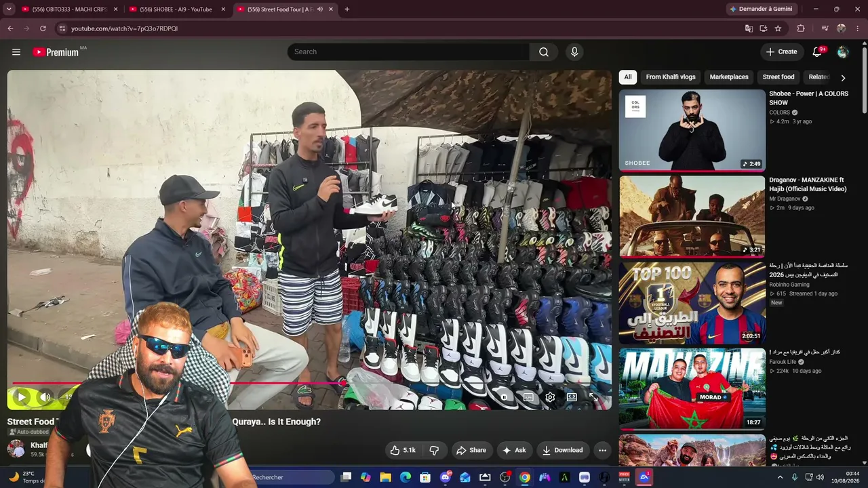Open video player settings gear

tap(550, 397)
